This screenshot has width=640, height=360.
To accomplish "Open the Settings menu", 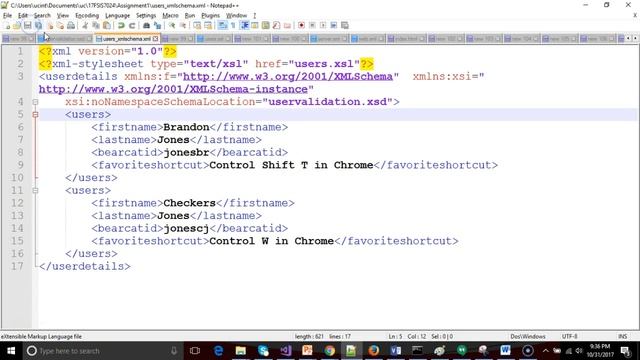I will click(x=146, y=16).
